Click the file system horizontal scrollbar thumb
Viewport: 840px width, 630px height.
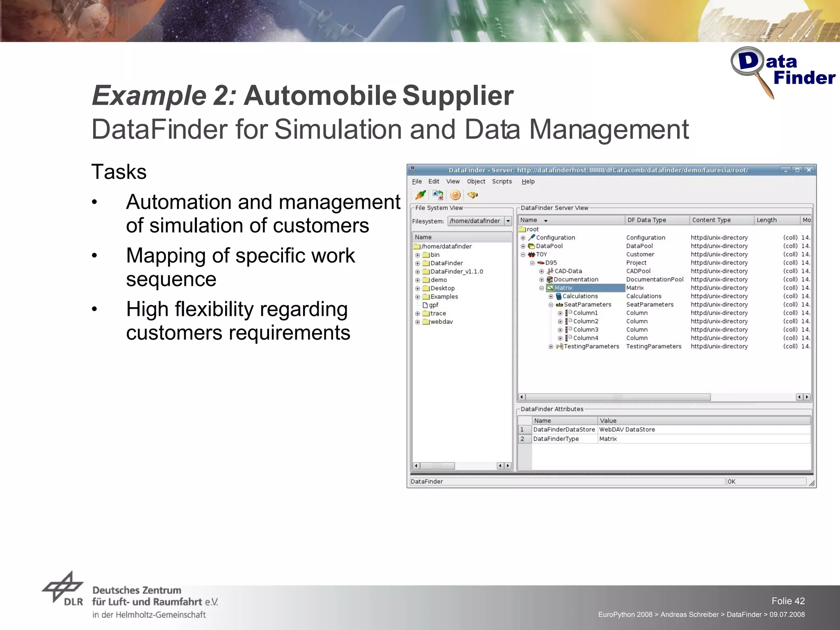pos(437,466)
